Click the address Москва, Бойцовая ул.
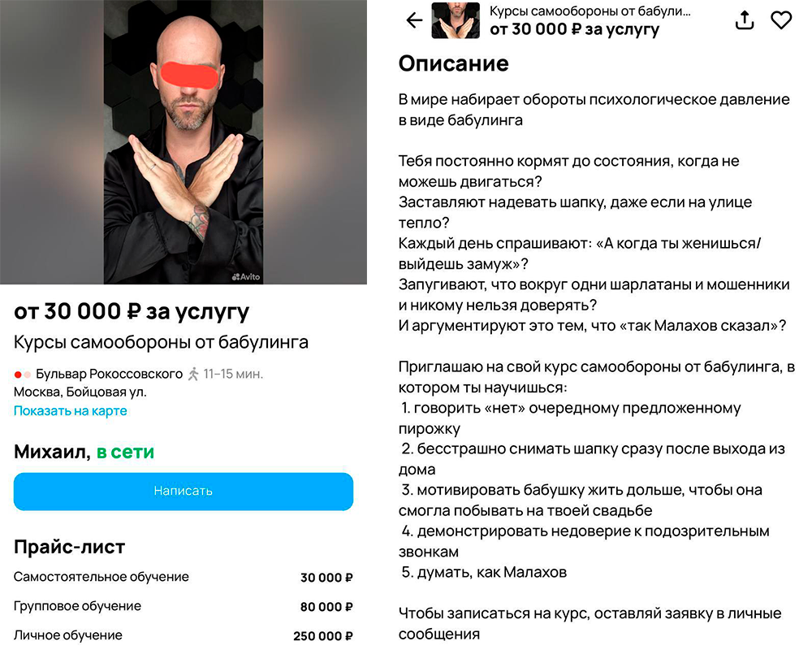Image resolution: width=812 pixels, height=650 pixels. (x=80, y=392)
